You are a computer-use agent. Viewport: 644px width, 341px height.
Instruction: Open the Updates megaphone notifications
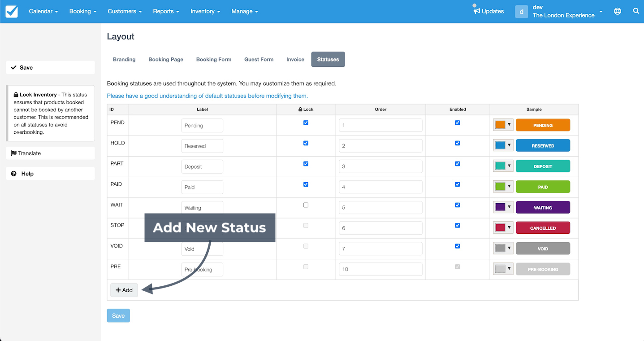tap(488, 11)
